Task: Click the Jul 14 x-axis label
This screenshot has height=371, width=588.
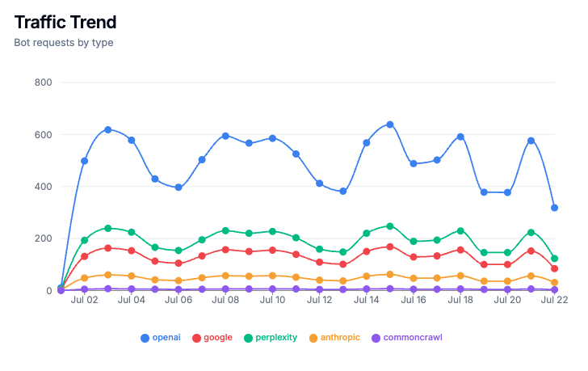Action: [x=367, y=300]
